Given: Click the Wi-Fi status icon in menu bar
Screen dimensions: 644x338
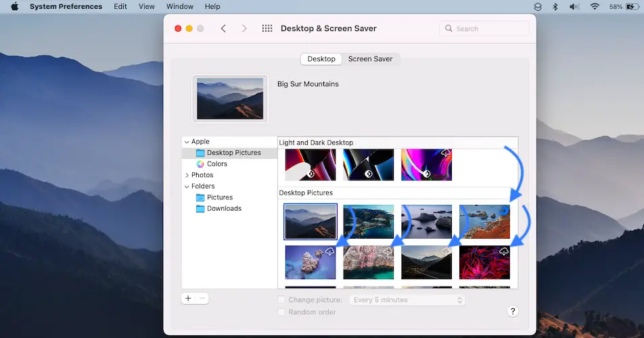Looking at the screenshot, I should [x=595, y=7].
